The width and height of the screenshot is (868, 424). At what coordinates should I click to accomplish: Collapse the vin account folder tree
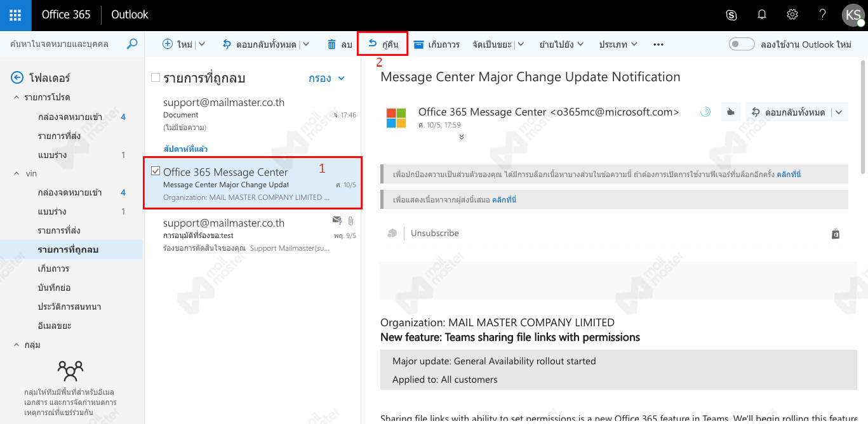point(17,173)
